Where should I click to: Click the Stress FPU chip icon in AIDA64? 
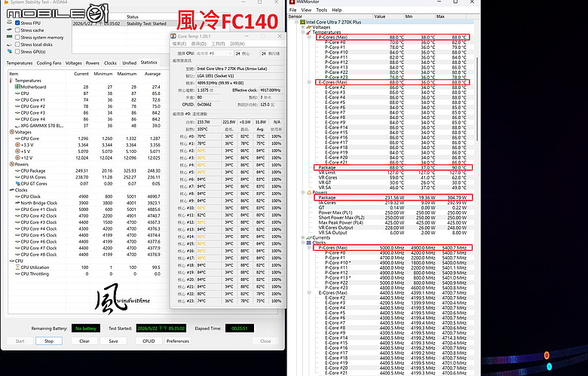pyautogui.click(x=10, y=23)
